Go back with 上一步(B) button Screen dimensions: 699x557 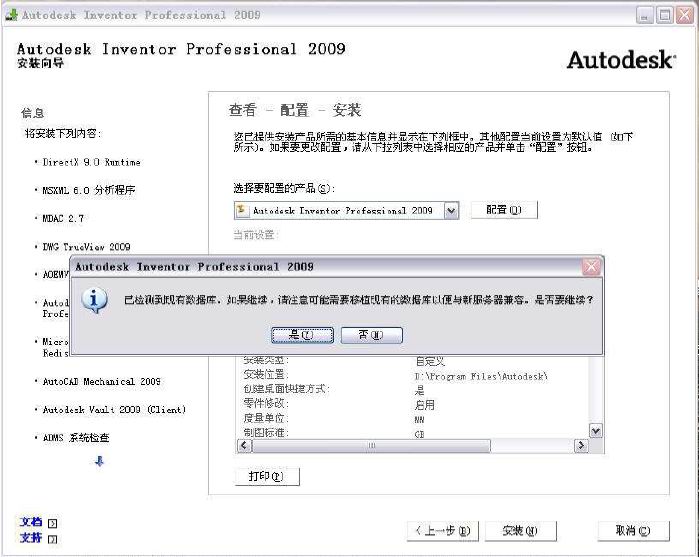click(443, 531)
